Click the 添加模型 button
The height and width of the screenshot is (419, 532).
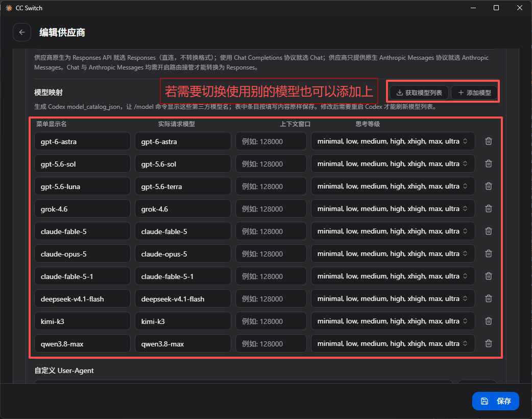[x=474, y=92]
